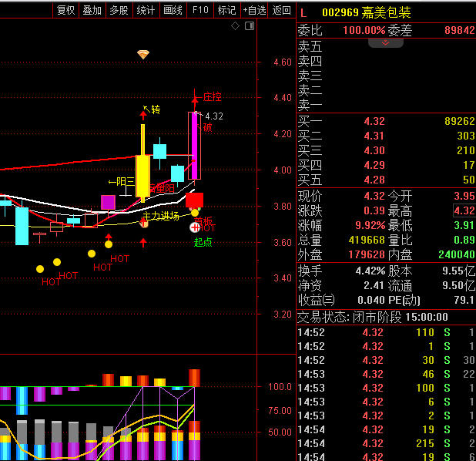Click the diamond icon at chart corner
The width and height of the screenshot is (476, 461).
click(235, 26)
